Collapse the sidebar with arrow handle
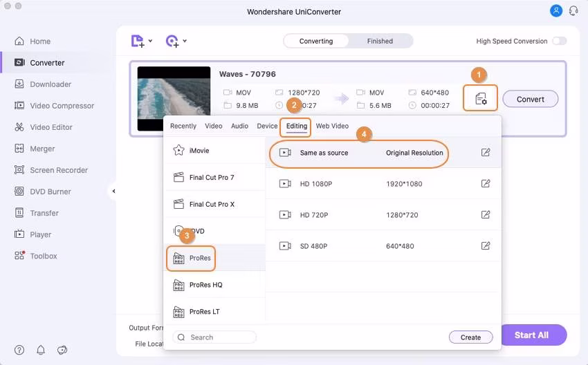Viewport: 588px width, 365px height. click(x=113, y=191)
